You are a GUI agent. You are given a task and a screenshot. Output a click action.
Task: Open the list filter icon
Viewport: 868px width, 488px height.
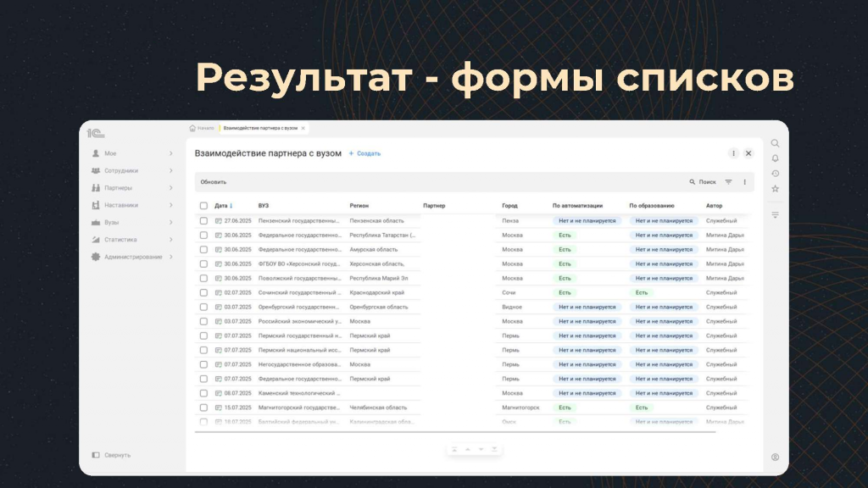click(728, 182)
